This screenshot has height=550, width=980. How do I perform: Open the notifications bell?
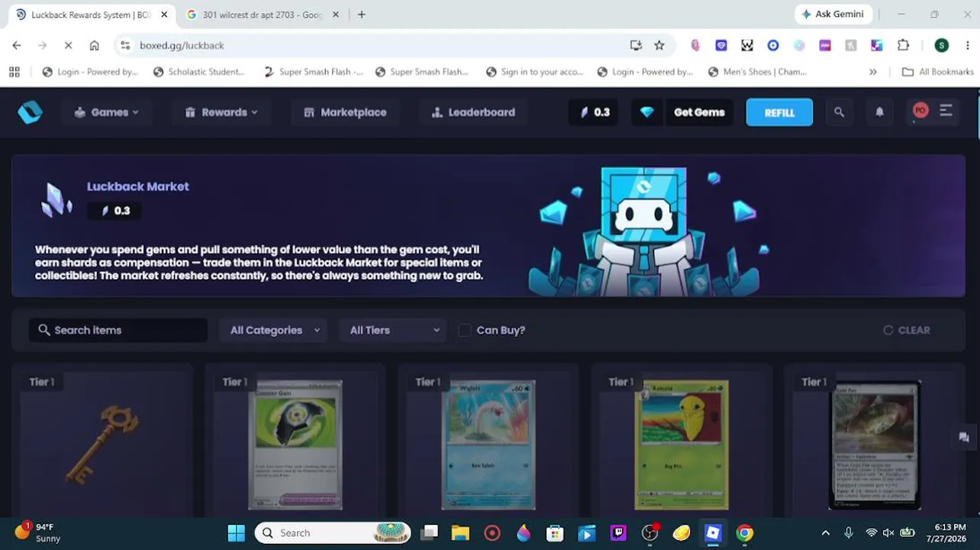[x=879, y=112]
